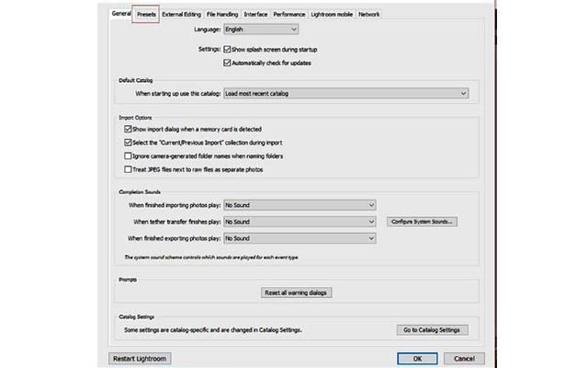Viewport: 588px width, 368px height.
Task: Open the Network tab
Action: (369, 15)
